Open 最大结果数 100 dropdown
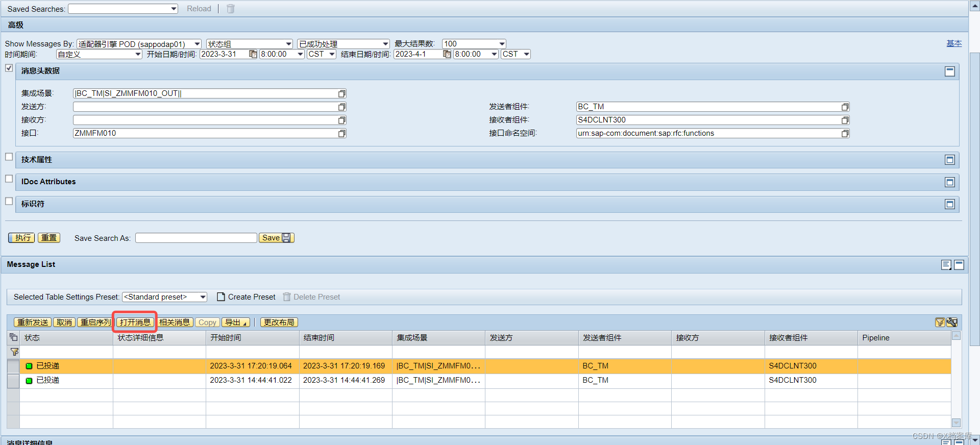 [x=502, y=44]
